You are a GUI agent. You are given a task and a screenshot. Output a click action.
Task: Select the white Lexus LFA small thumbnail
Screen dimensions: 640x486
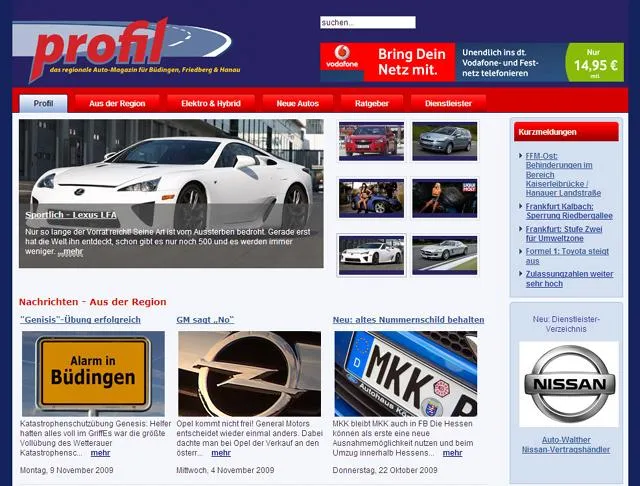371,255
